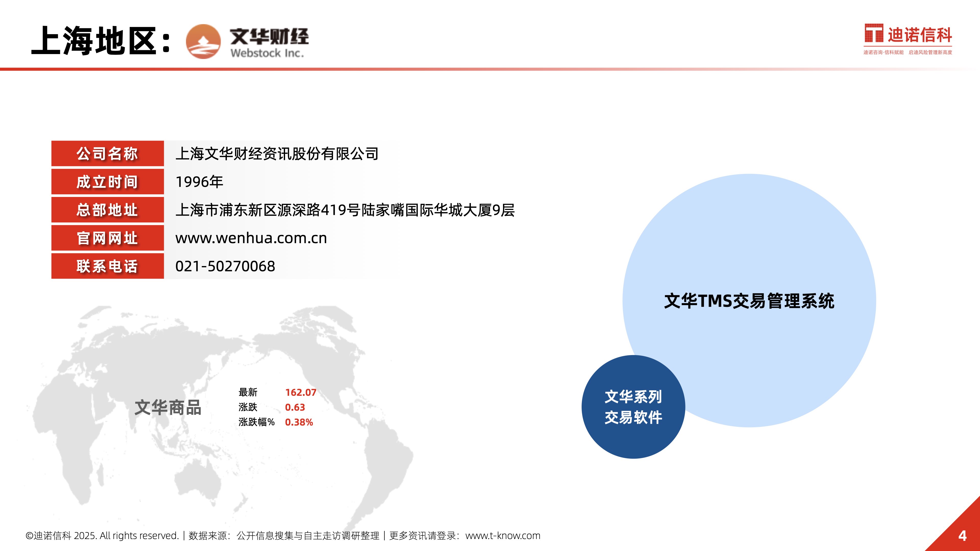Screen dimensions: 980x551
Task: Select phone number 021-50270068
Action: point(225,266)
